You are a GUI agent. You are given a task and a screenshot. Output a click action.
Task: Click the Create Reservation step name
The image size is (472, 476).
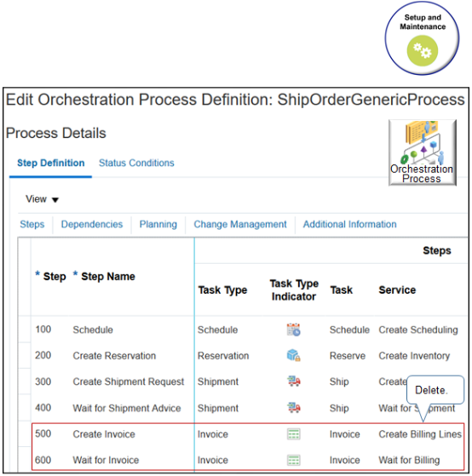(x=114, y=355)
